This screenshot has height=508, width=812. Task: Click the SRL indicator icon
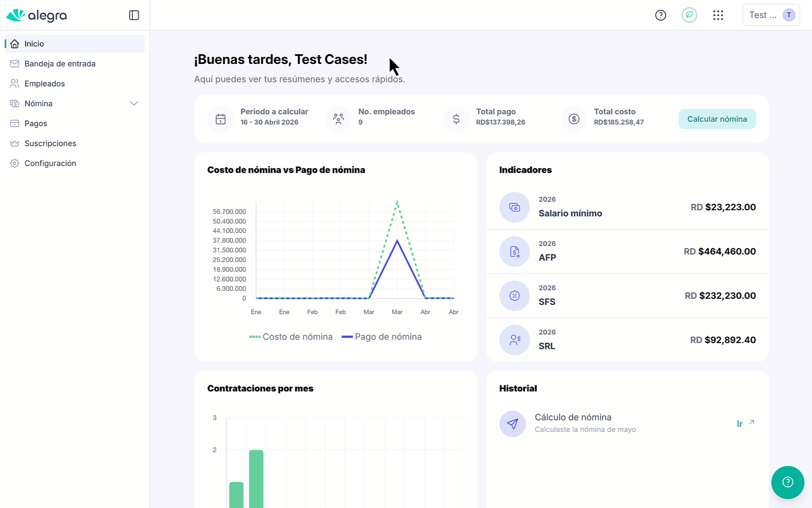coord(514,340)
